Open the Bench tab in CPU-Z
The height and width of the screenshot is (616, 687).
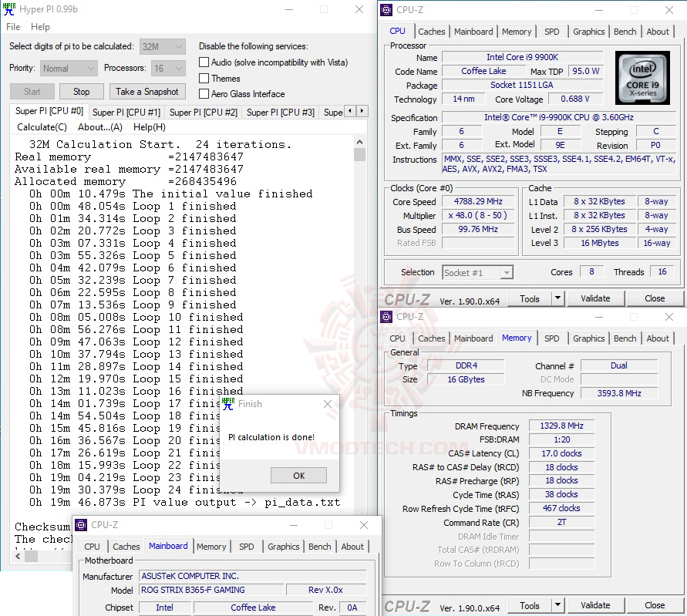point(625,32)
